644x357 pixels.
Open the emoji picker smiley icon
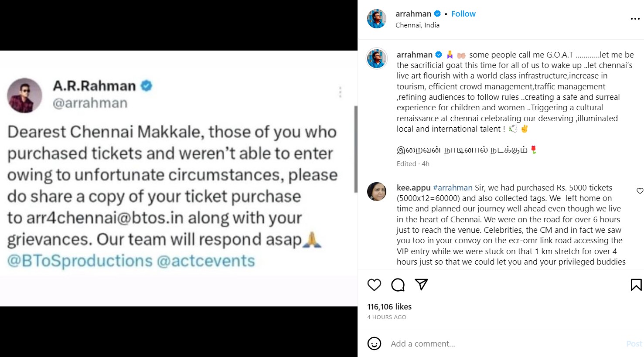click(x=374, y=343)
